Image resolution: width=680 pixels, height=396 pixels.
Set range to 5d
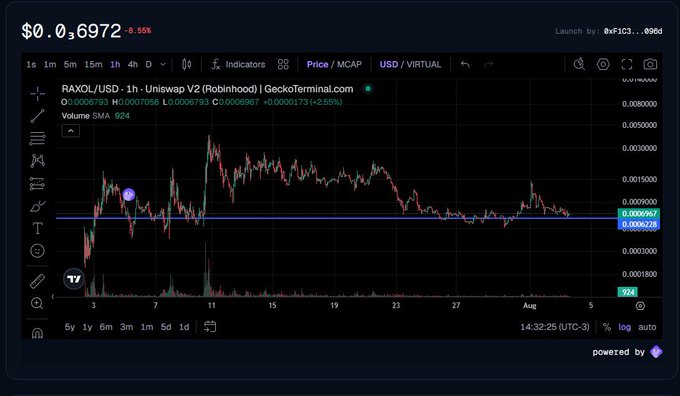(x=166, y=327)
